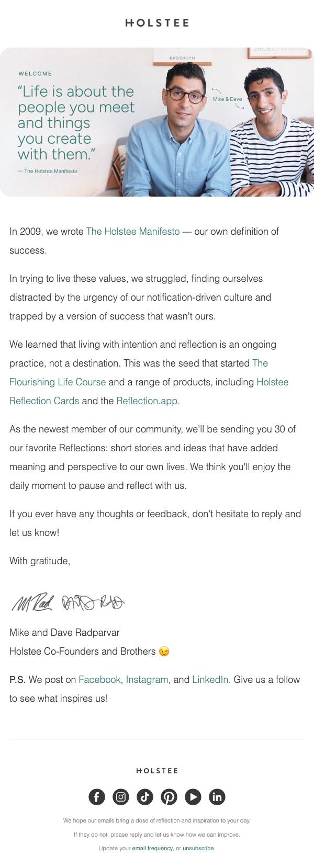Click the Life is about the people quote
The width and height of the screenshot is (314, 868).
click(76, 123)
